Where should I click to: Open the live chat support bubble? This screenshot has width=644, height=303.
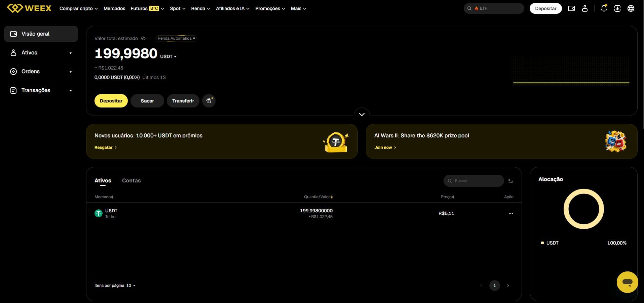[628, 282]
